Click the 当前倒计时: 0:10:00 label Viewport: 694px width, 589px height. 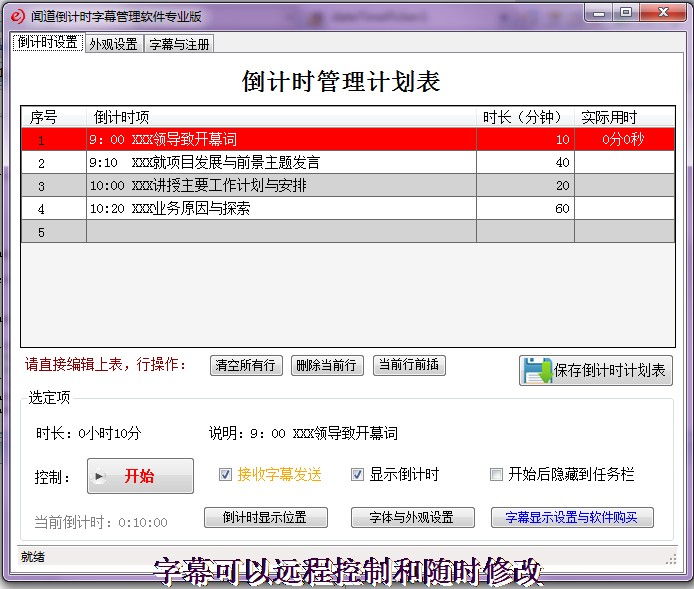[101, 523]
